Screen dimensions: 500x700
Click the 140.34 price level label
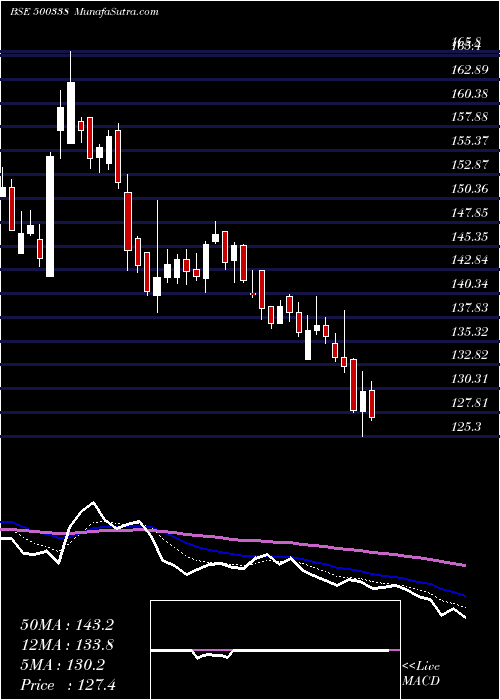[469, 284]
